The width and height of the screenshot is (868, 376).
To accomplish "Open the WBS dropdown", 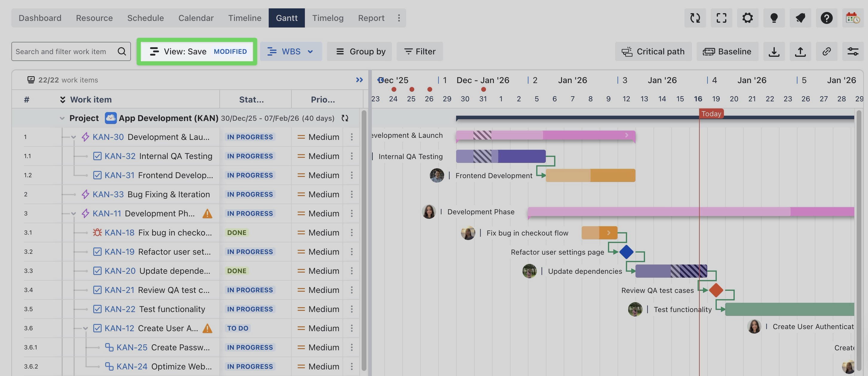I will pyautogui.click(x=291, y=51).
